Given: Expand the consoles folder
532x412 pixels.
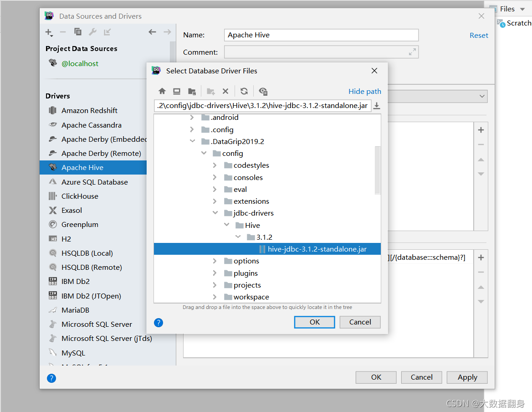Looking at the screenshot, I should coord(215,177).
